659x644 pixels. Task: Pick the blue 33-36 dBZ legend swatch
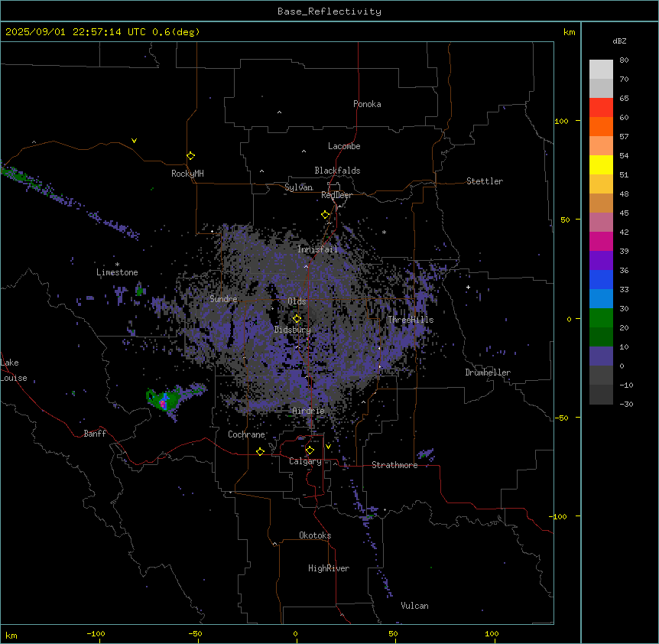(601, 279)
